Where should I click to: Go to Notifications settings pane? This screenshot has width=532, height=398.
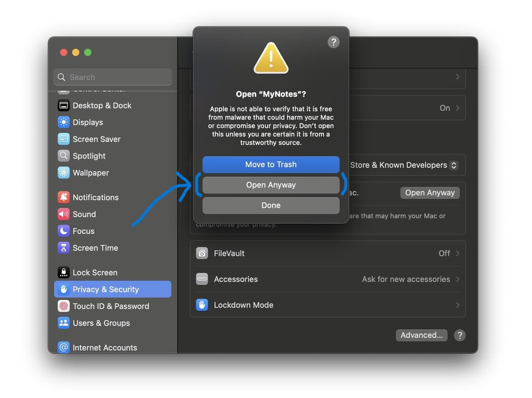(113, 197)
